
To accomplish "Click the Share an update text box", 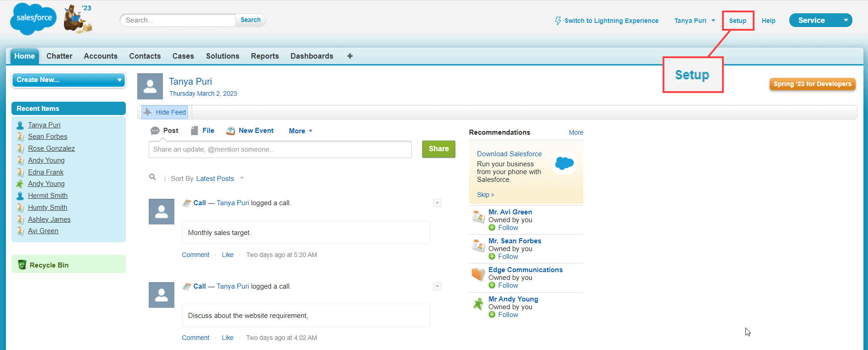I will pyautogui.click(x=280, y=149).
